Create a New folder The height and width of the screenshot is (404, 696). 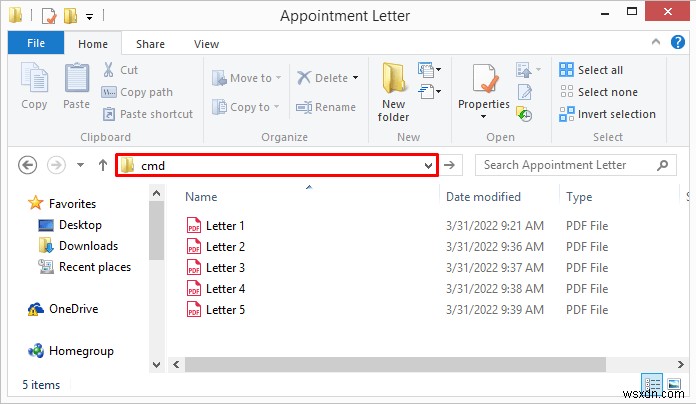(x=393, y=93)
